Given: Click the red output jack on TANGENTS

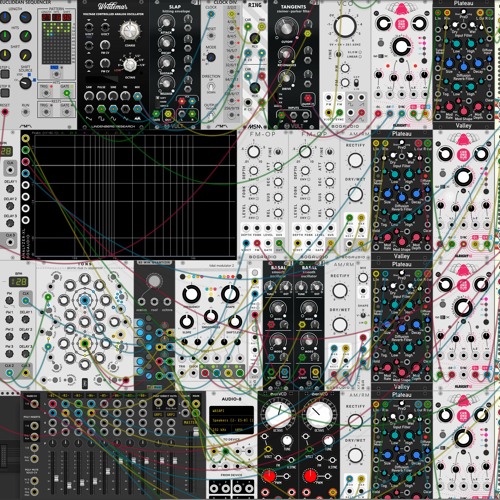Looking at the screenshot, I should pos(307,99).
